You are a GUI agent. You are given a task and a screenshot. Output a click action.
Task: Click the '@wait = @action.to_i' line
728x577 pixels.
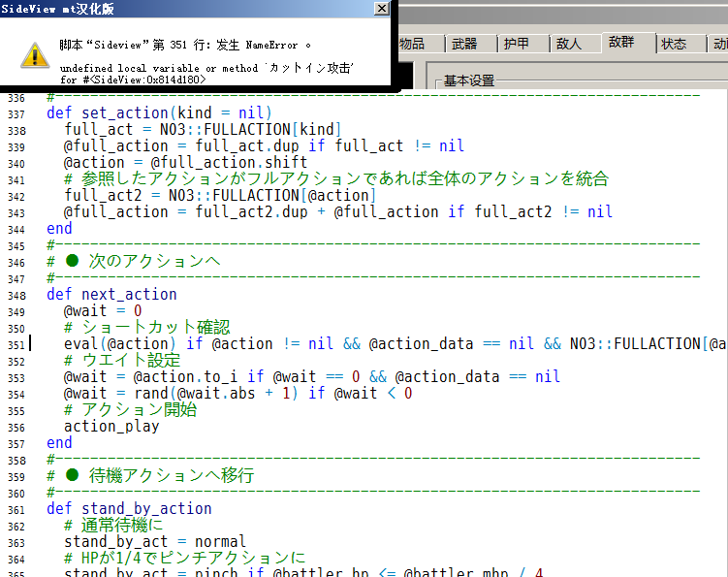click(x=312, y=377)
